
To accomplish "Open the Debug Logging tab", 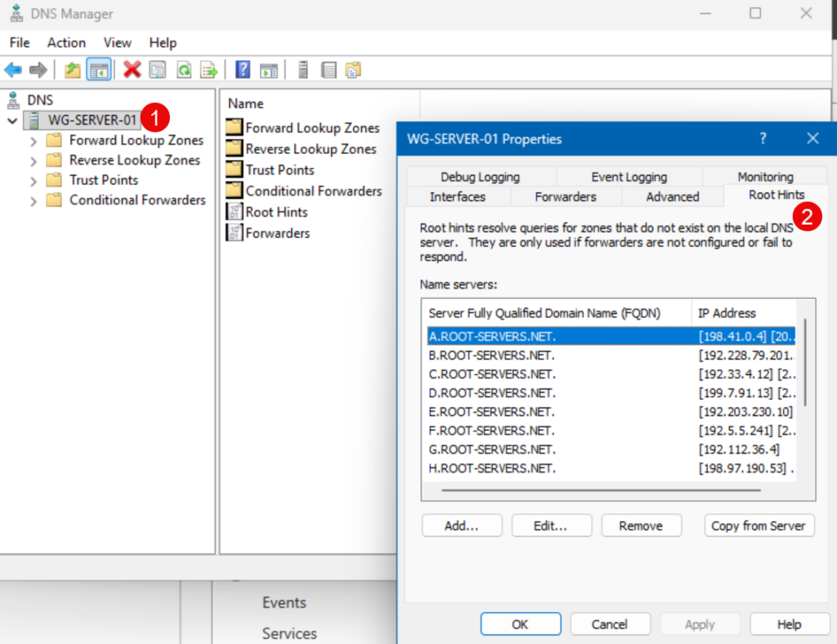I will coord(480,177).
